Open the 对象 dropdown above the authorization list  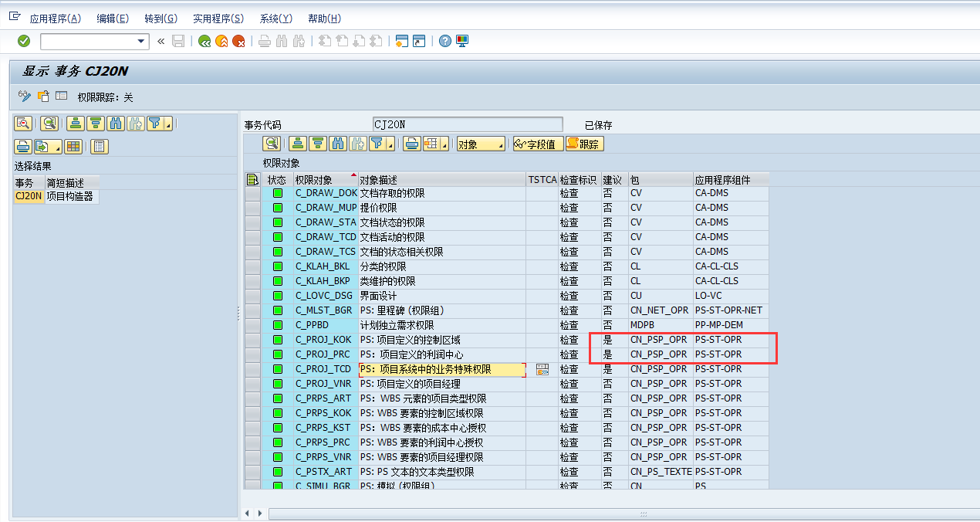[x=480, y=143]
